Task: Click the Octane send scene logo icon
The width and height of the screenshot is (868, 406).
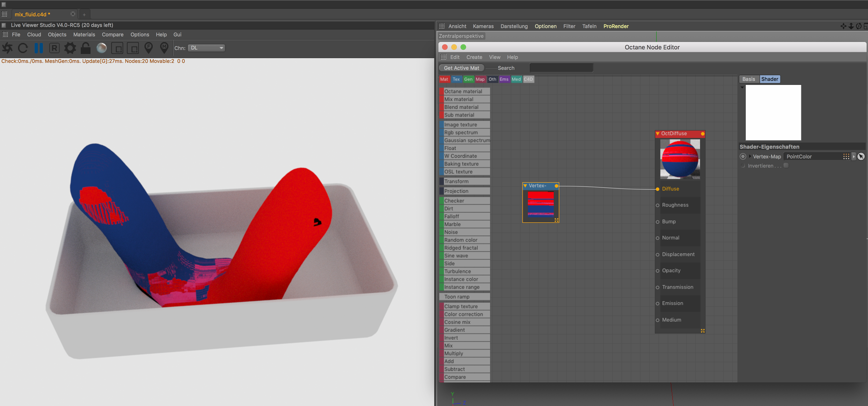Action: click(x=7, y=48)
